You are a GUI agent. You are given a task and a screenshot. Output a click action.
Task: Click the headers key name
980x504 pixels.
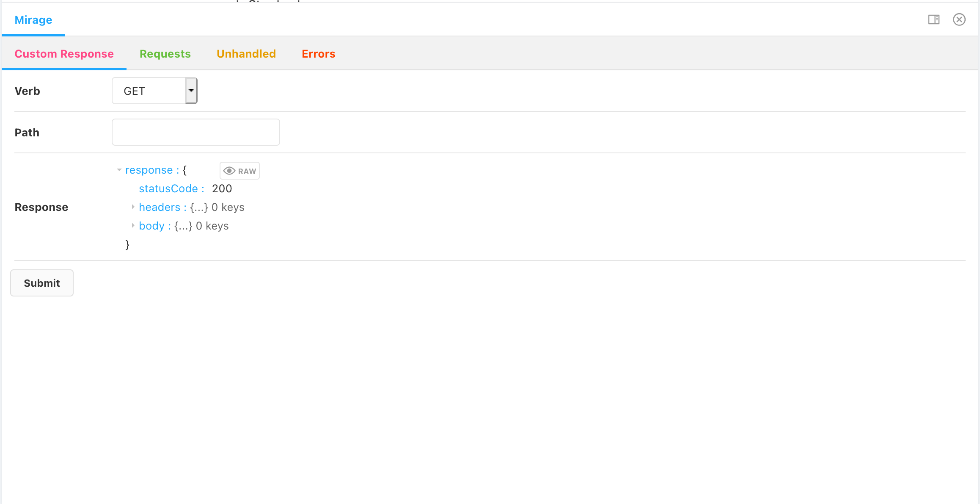[x=159, y=207]
